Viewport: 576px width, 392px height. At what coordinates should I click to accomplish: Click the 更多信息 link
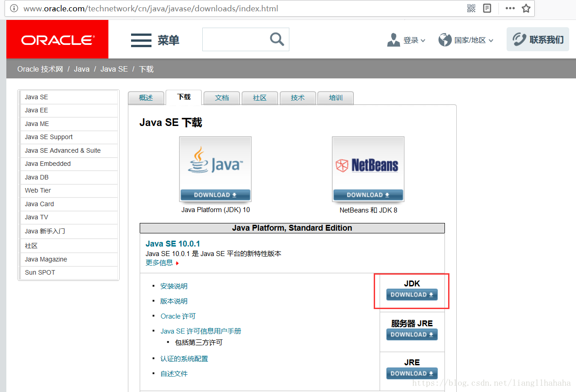coord(159,263)
